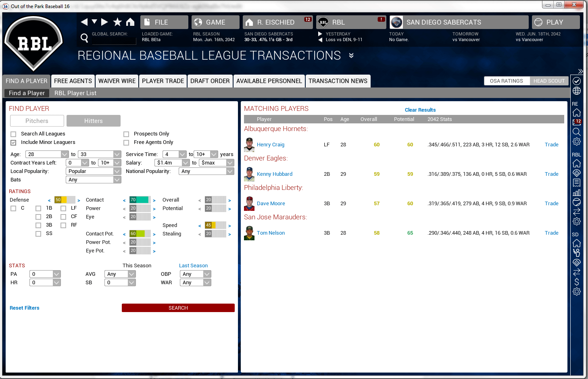
Task: Open RBL transactions arrows sidebar icon
Action: coord(577,211)
